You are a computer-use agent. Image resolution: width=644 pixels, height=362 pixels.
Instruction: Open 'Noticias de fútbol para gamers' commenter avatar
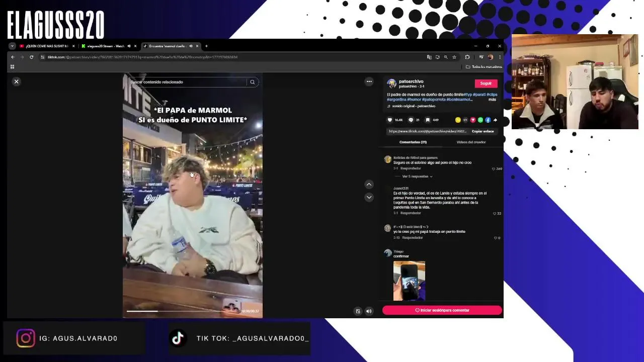pos(387,159)
